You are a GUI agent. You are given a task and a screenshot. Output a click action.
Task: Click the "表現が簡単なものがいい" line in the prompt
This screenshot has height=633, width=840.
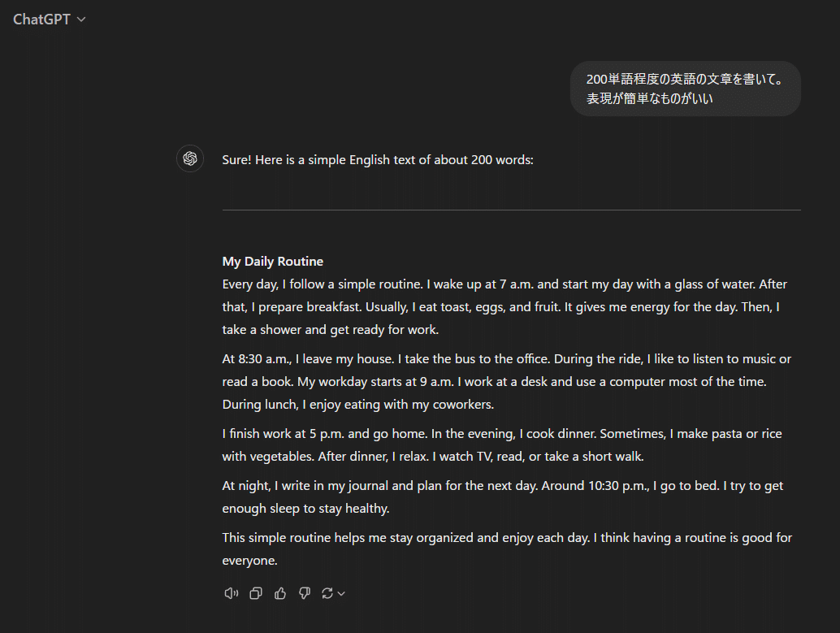[x=655, y=98]
